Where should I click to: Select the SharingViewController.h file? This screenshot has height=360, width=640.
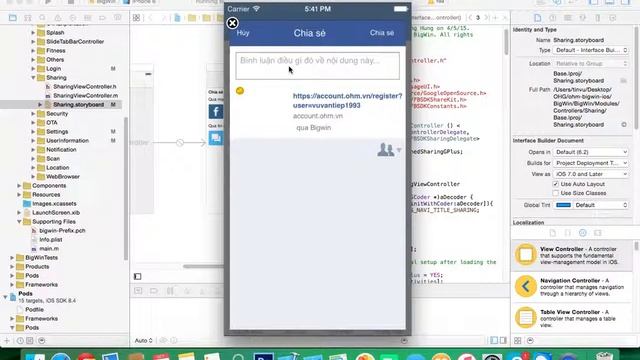[84, 87]
